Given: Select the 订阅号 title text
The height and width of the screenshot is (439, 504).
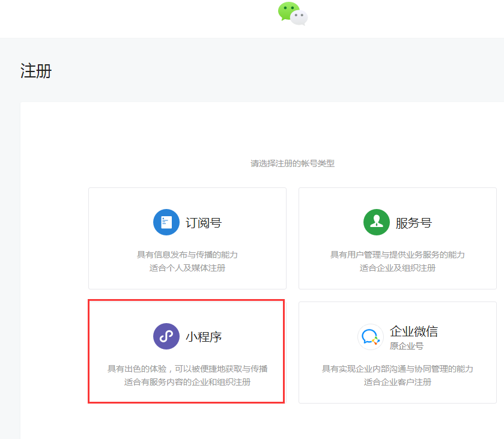Looking at the screenshot, I should [203, 223].
